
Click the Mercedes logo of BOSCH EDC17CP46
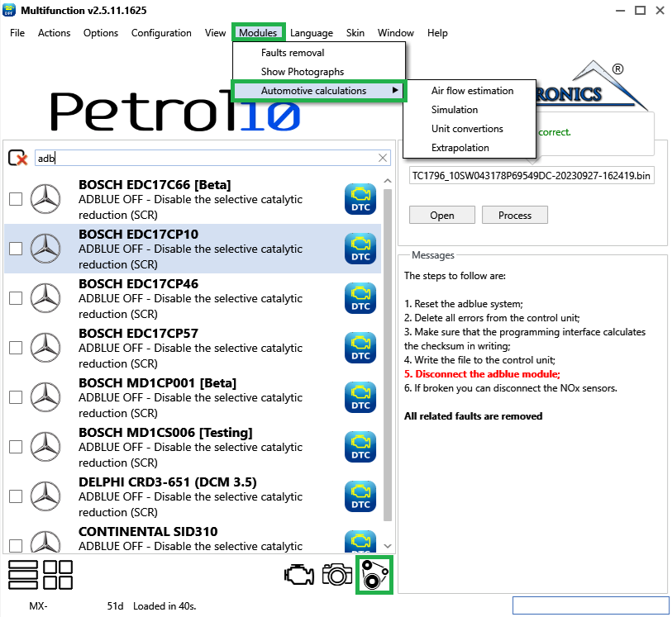pos(45,298)
